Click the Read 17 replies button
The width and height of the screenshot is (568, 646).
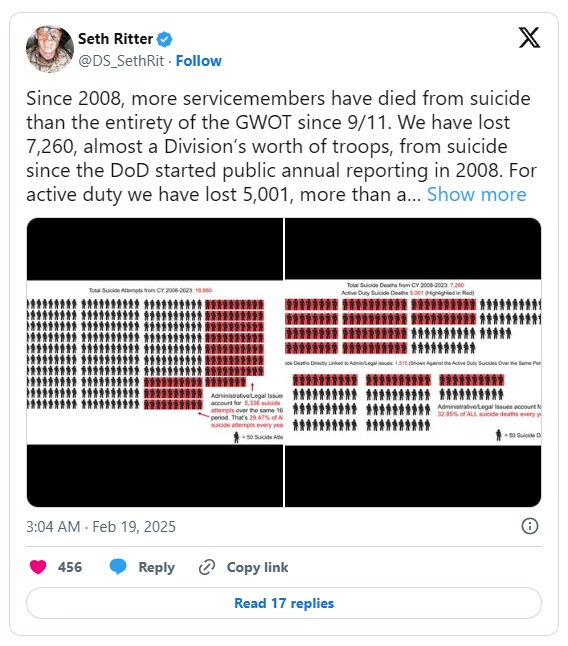point(284,603)
